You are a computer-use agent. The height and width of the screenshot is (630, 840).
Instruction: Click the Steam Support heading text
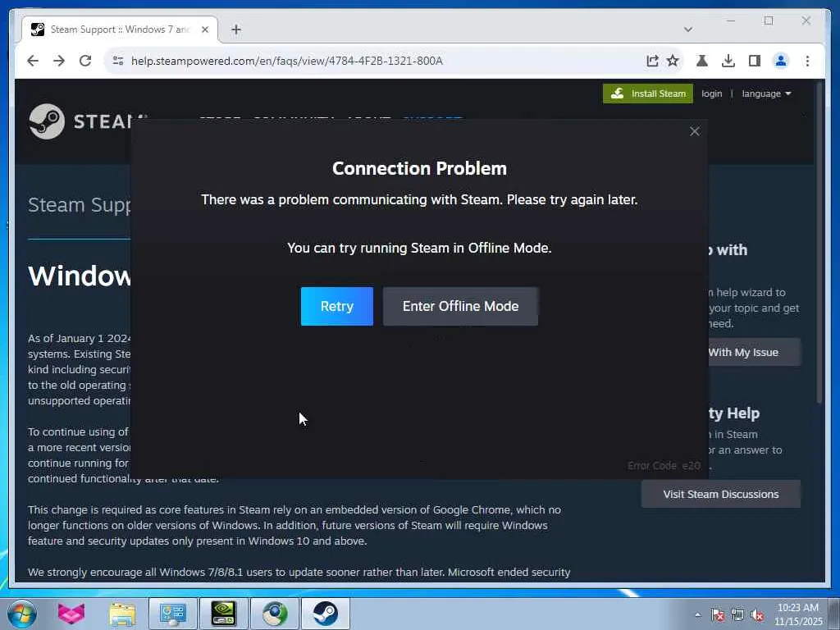[80, 204]
